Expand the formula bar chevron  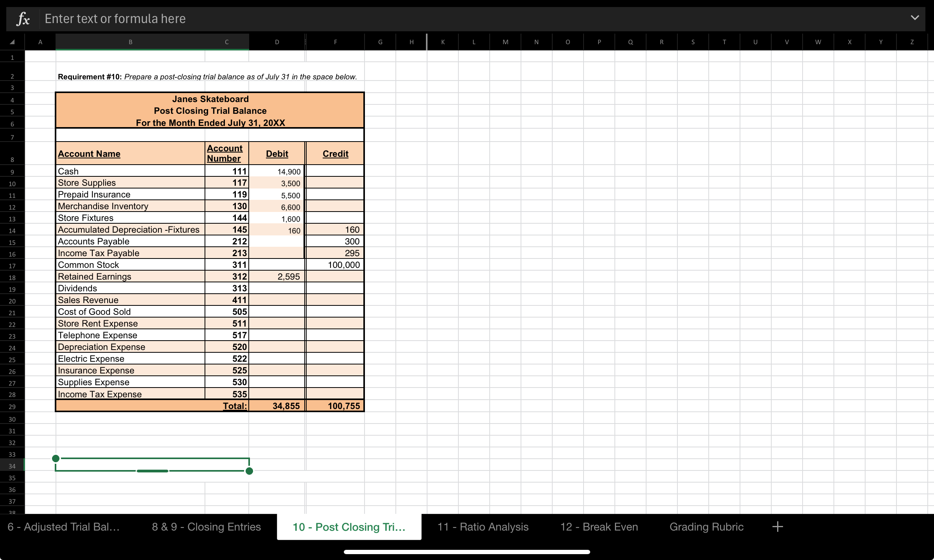pos(914,18)
